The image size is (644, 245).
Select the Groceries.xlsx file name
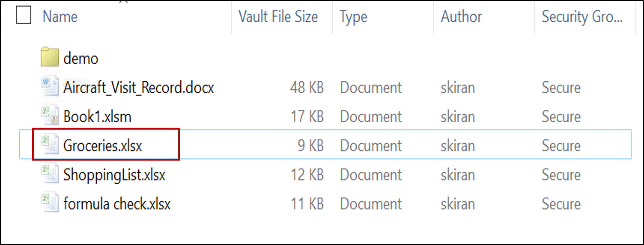point(102,146)
